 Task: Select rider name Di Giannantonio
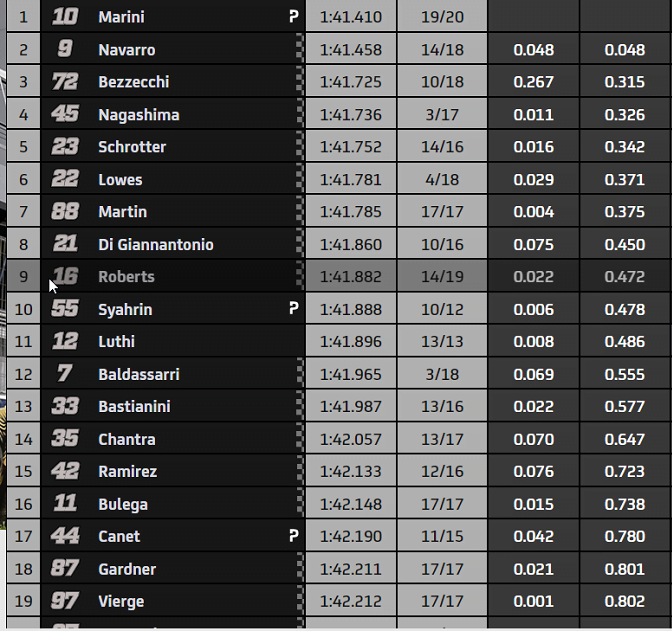156,244
